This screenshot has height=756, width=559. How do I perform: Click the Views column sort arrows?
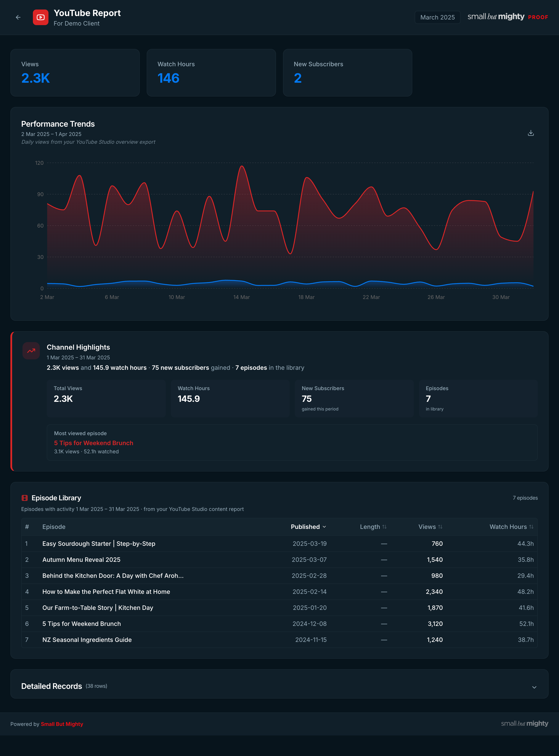coord(440,527)
